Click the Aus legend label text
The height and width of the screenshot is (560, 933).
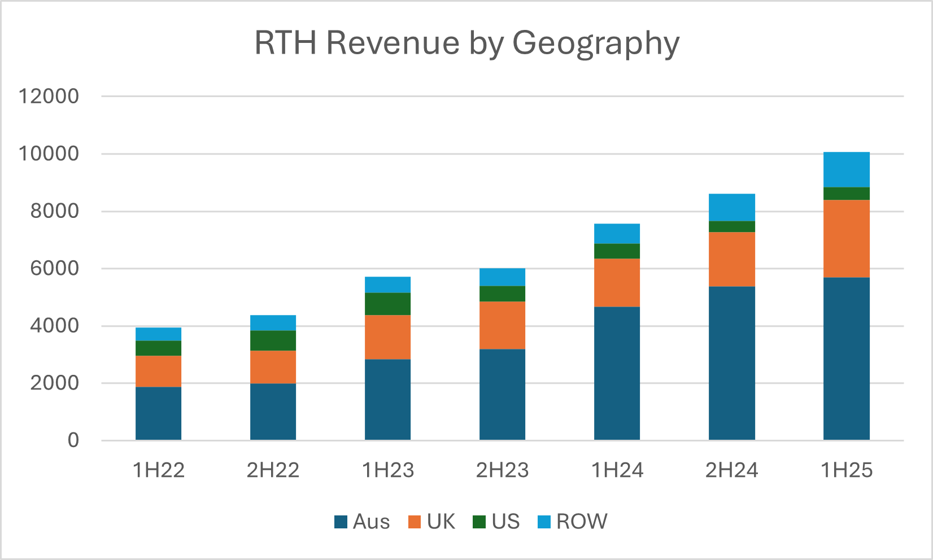tap(371, 522)
